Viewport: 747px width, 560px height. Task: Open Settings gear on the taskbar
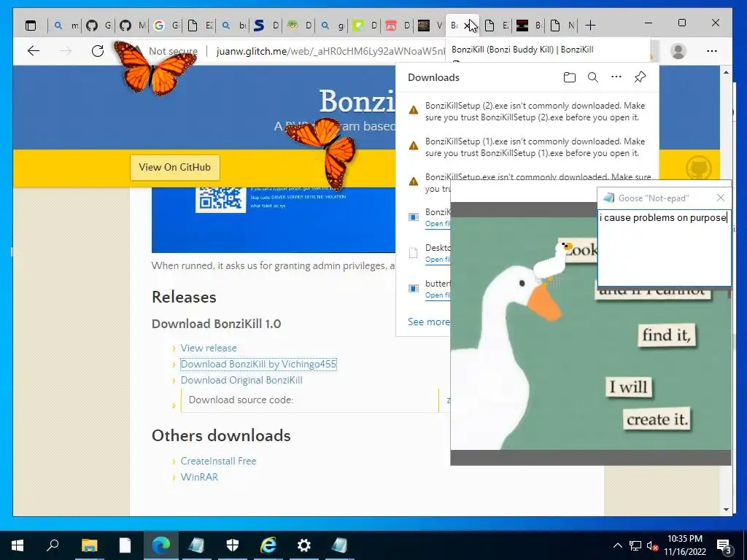click(304, 545)
